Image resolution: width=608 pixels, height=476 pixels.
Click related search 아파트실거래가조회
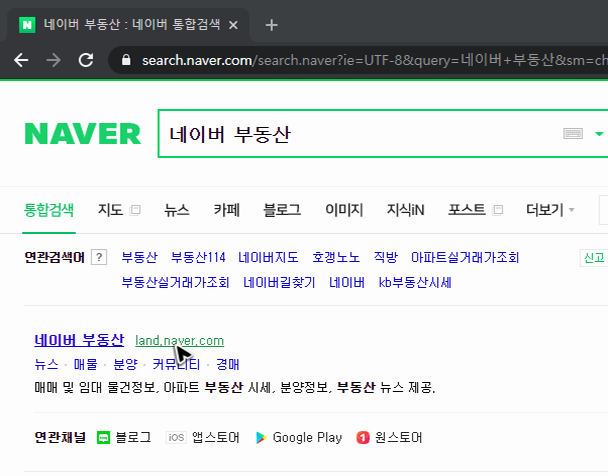(465, 257)
